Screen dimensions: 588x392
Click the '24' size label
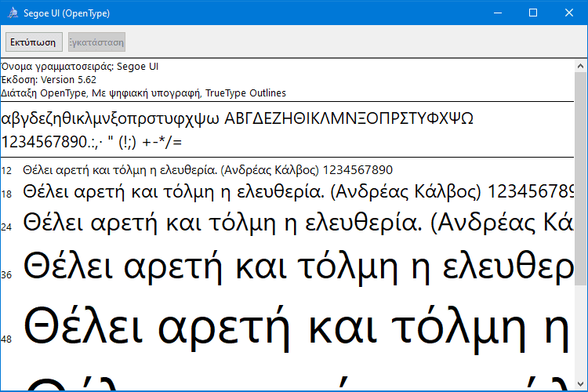pyautogui.click(x=6, y=227)
